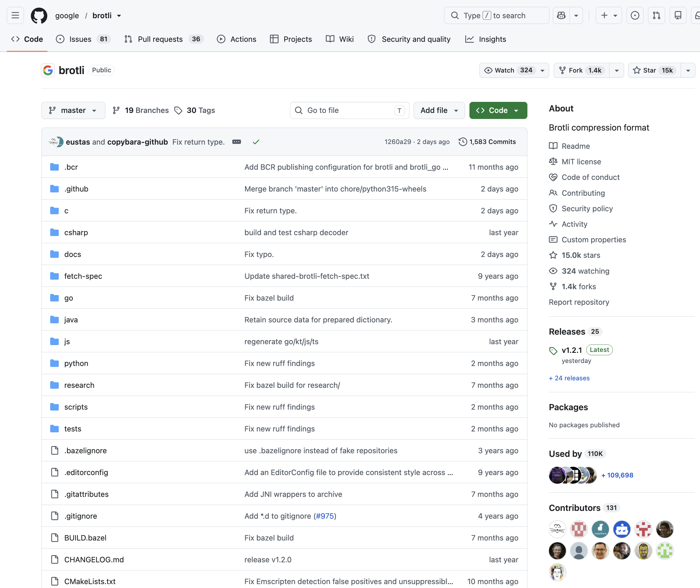The image size is (700, 588).
Task: Click the v1.2.1 release tag
Action: 572,350
